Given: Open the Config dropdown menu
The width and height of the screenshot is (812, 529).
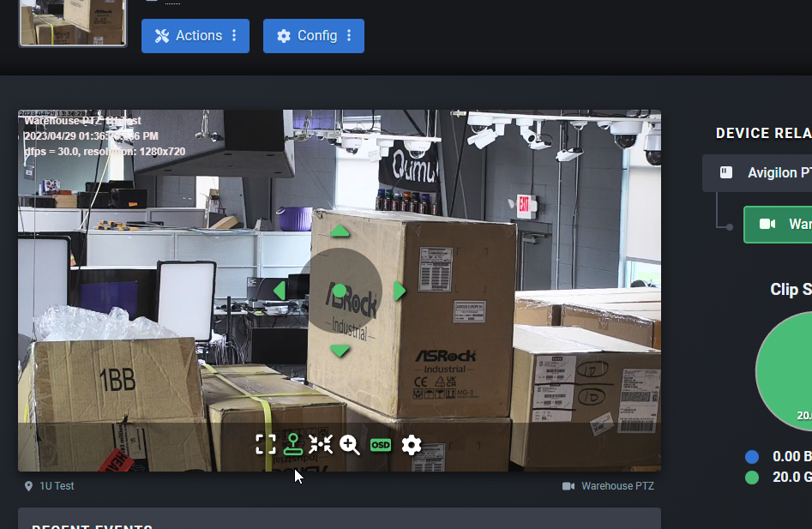Looking at the screenshot, I should (314, 36).
